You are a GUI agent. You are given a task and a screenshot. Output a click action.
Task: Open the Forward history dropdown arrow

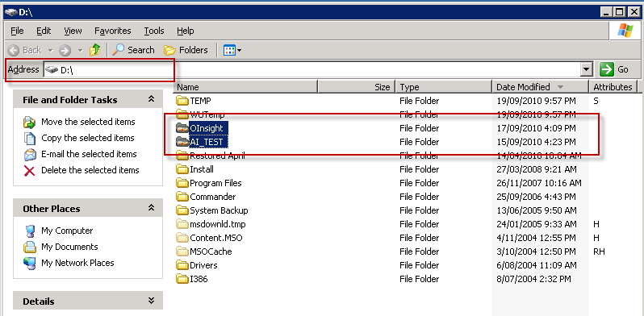pos(80,51)
